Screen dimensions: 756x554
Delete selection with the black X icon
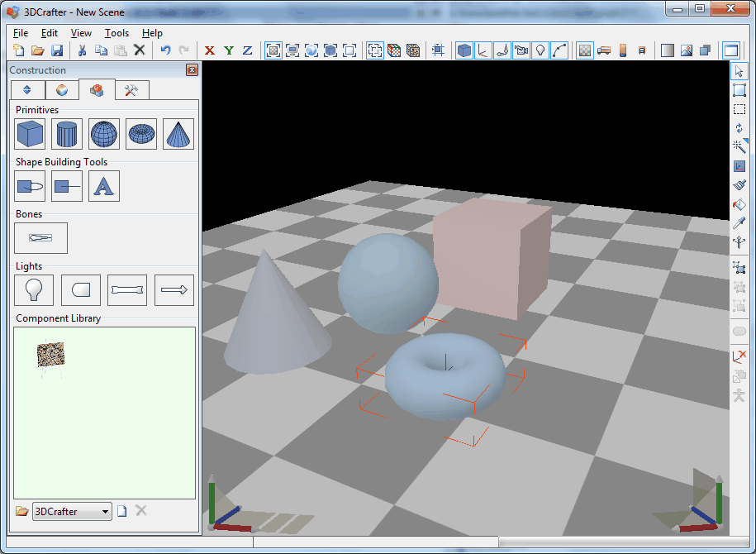coord(140,50)
